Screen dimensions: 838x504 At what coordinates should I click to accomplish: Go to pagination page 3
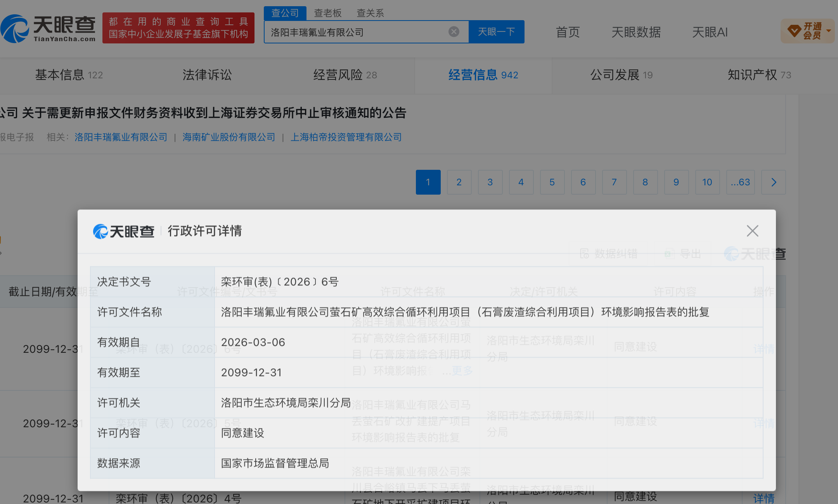click(490, 182)
